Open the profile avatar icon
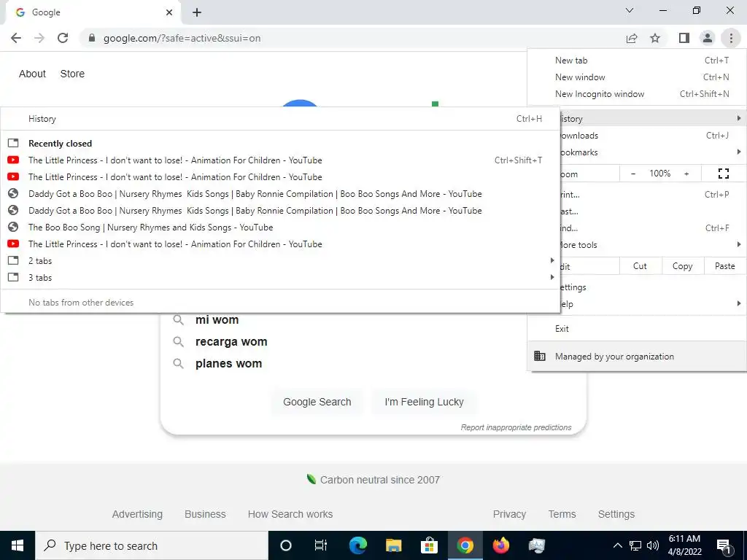The height and width of the screenshot is (560, 747). tap(708, 38)
